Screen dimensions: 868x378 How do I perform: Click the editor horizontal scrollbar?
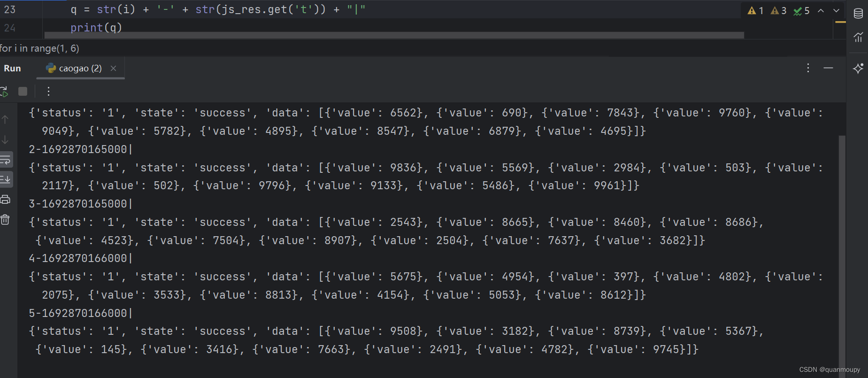pos(394,35)
